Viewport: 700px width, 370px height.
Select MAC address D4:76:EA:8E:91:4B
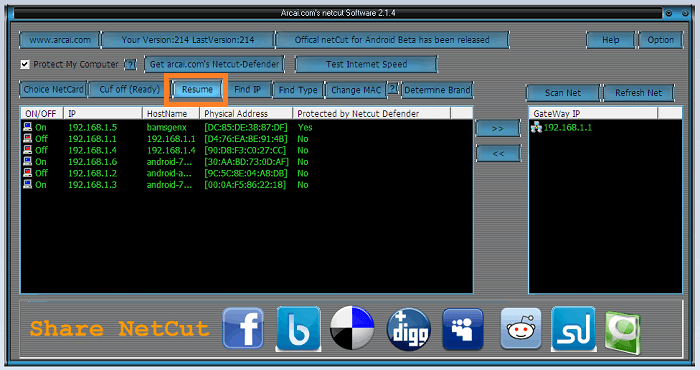coord(246,139)
